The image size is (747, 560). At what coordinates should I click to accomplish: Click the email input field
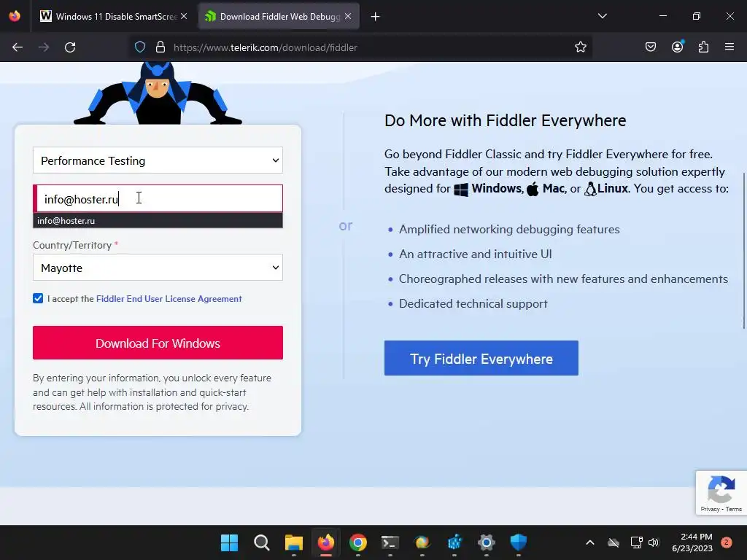tap(158, 198)
